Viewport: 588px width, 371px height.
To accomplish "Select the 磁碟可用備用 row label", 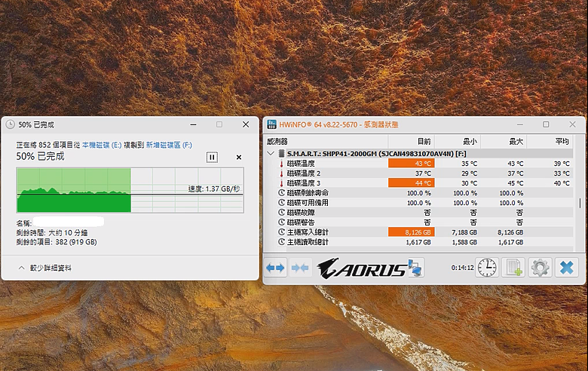I will coord(308,203).
